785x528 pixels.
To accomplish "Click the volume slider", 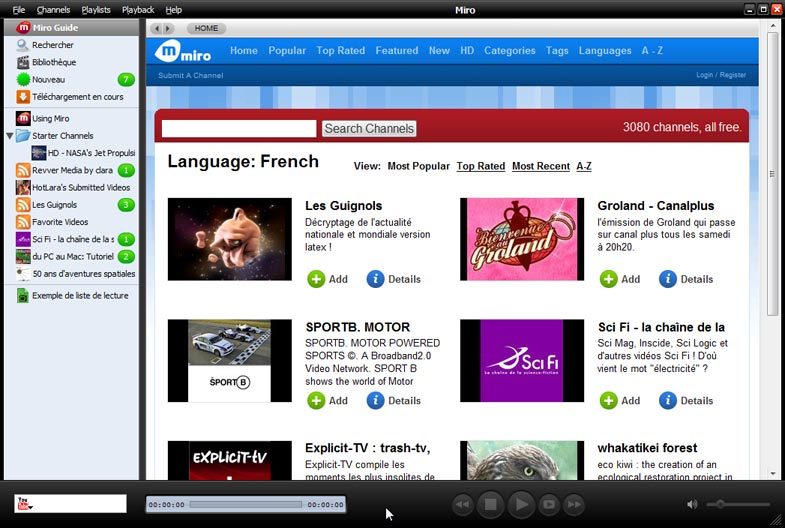I will (x=738, y=504).
